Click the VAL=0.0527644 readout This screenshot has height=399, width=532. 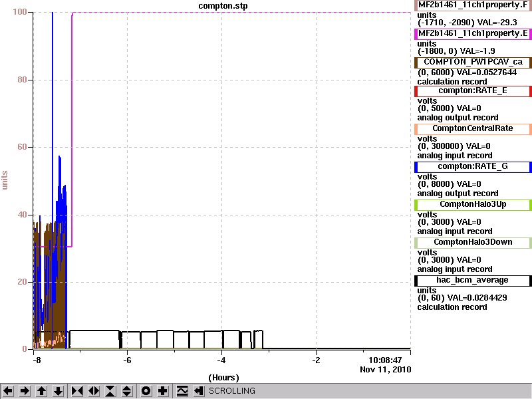pyautogui.click(x=487, y=72)
